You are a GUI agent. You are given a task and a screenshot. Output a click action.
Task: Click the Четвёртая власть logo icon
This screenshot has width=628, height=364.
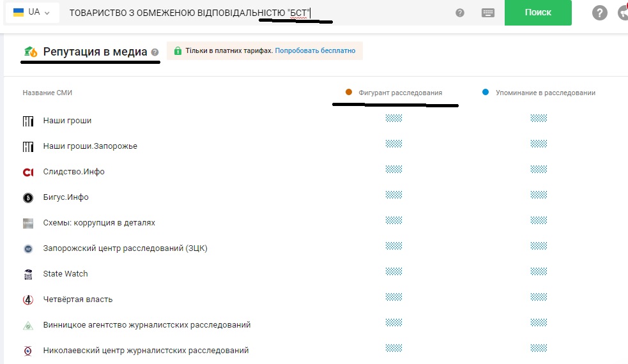click(27, 300)
